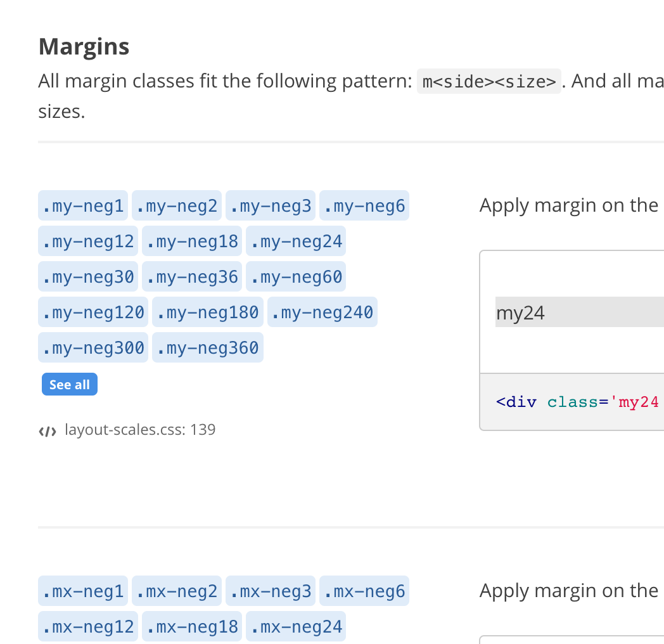Select the .my-neg240 class chip
The height and width of the screenshot is (644, 664).
coord(322,311)
